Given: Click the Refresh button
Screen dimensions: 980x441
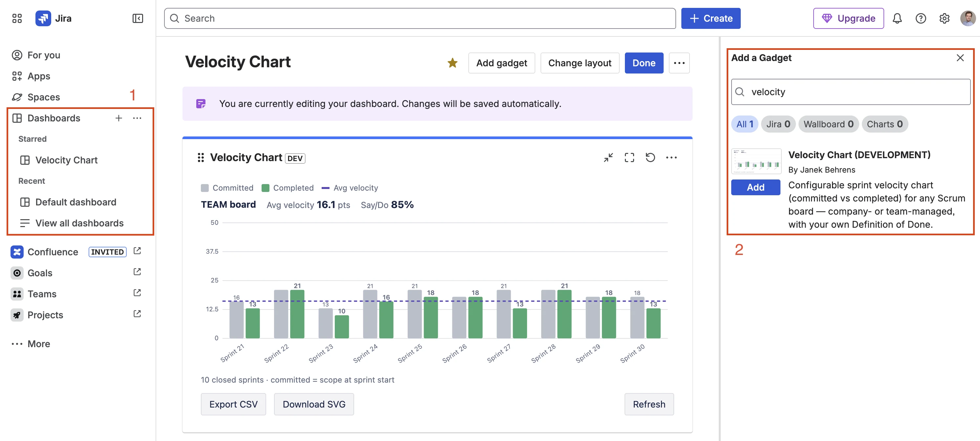Looking at the screenshot, I should tap(649, 404).
